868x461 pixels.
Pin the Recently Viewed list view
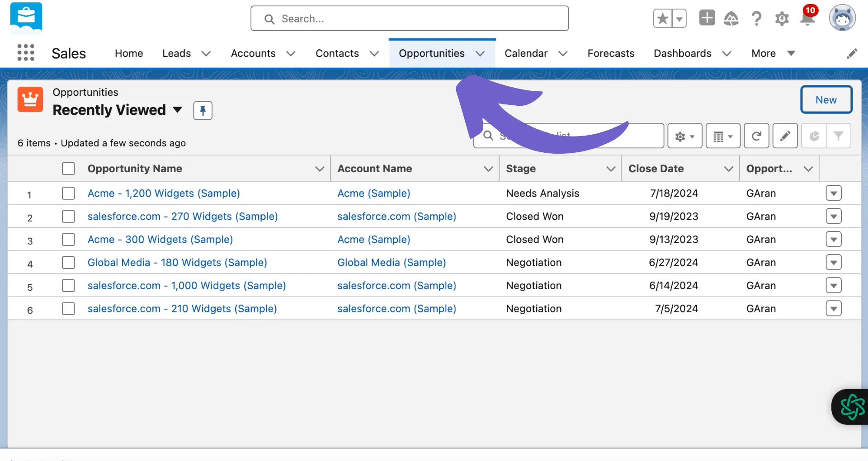203,110
